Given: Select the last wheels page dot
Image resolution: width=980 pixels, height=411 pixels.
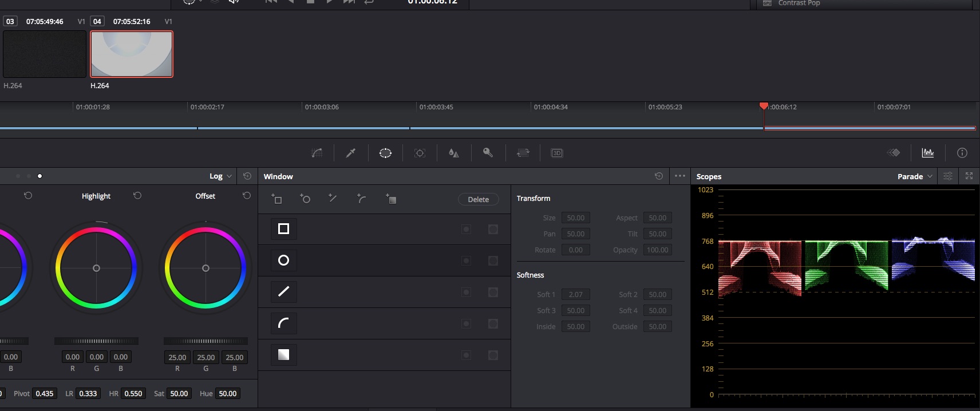Looking at the screenshot, I should tap(39, 176).
